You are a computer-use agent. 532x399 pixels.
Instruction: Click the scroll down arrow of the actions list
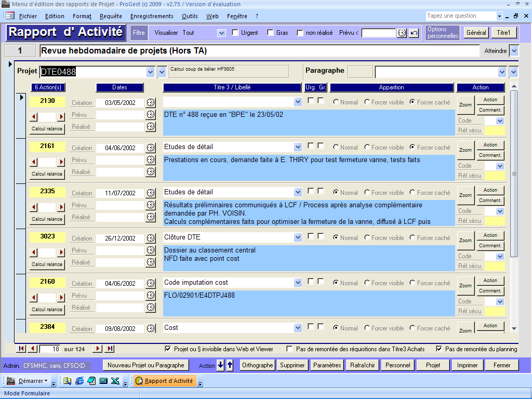coord(514,328)
